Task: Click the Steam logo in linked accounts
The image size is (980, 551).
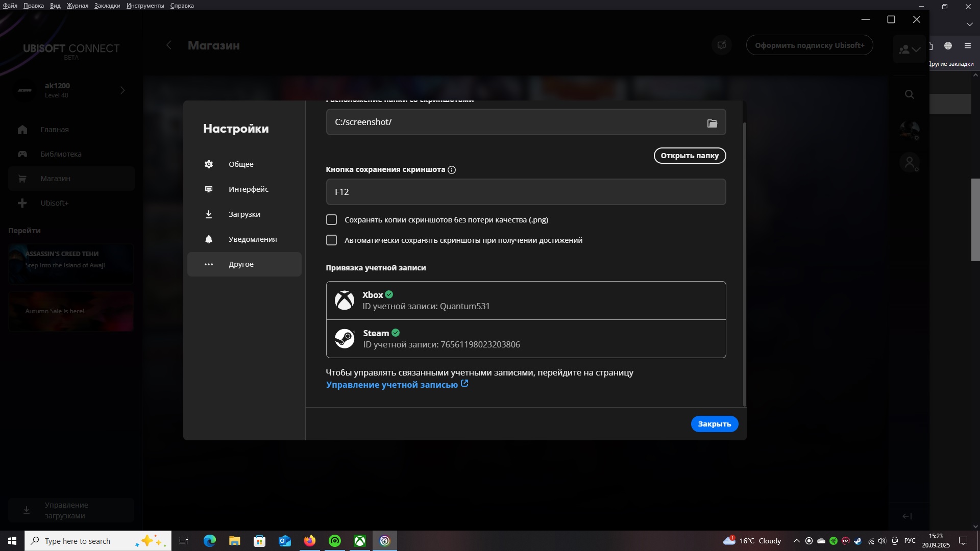Action: point(345,339)
